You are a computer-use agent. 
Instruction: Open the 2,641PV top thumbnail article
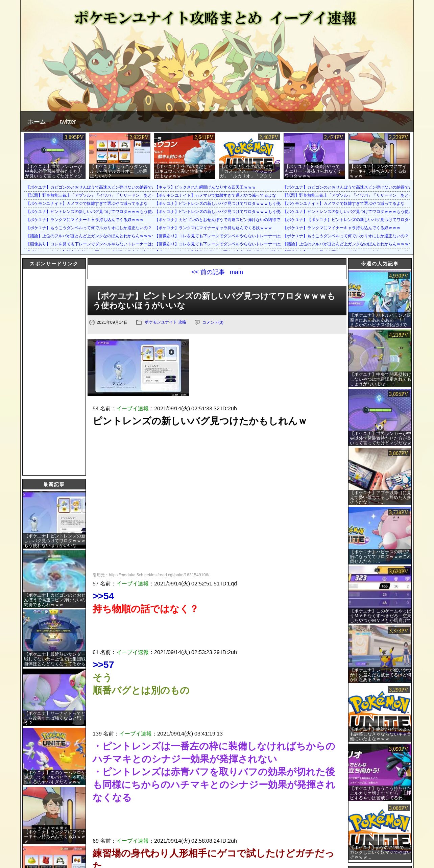click(x=185, y=156)
